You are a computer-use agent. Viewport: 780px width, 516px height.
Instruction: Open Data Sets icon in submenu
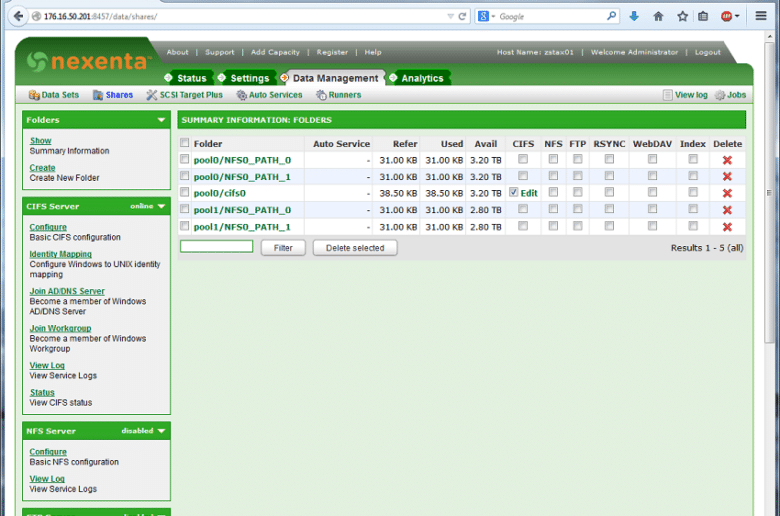(x=34, y=95)
